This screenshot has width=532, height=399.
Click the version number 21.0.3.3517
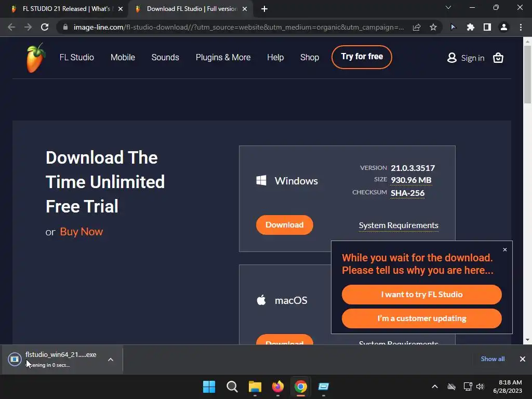click(x=413, y=168)
